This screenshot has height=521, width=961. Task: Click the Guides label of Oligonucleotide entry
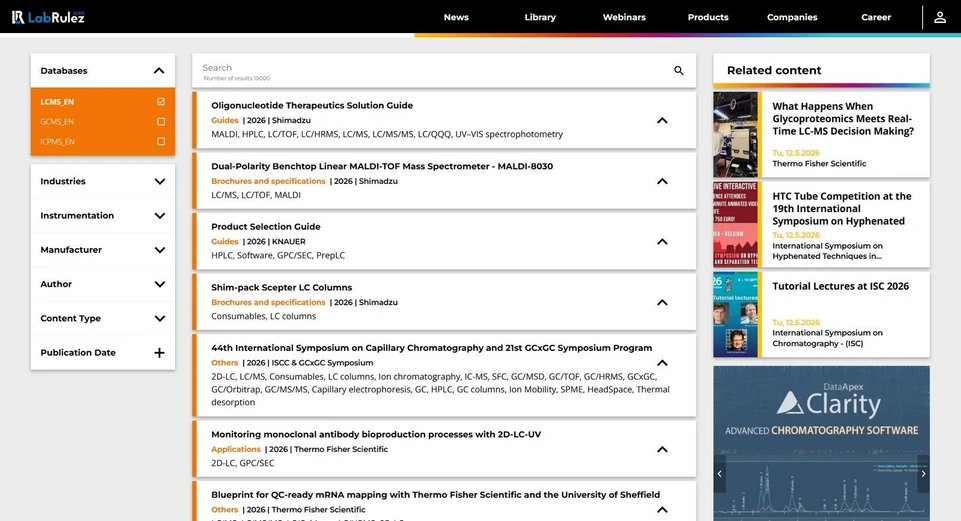click(x=224, y=121)
